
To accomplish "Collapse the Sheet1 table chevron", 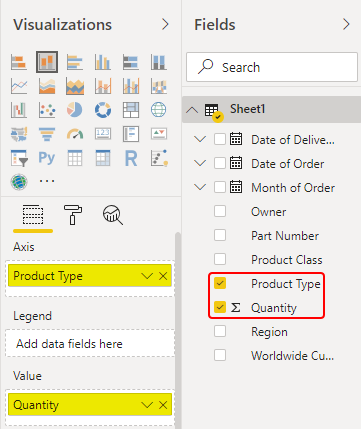I will 192,110.
